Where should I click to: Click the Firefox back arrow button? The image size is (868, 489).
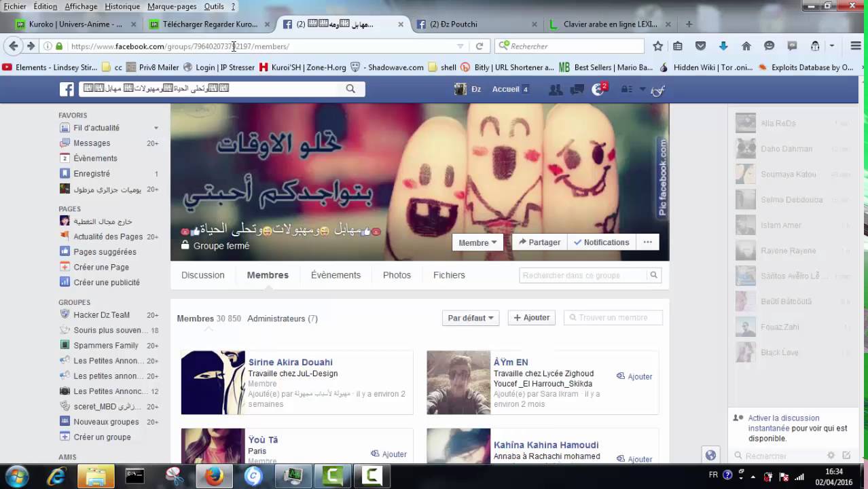point(14,46)
